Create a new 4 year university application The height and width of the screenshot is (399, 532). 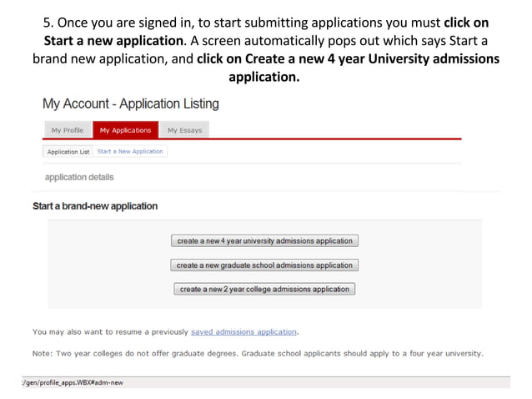(x=264, y=241)
